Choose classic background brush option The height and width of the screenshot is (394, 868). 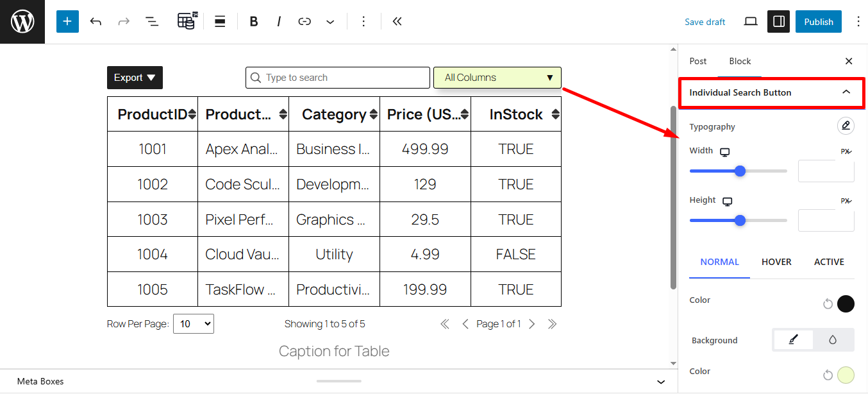pyautogui.click(x=793, y=340)
